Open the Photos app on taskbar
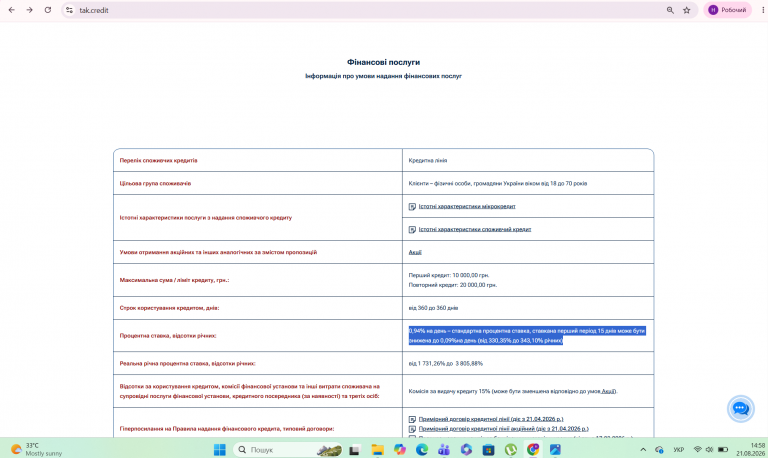 click(555, 449)
